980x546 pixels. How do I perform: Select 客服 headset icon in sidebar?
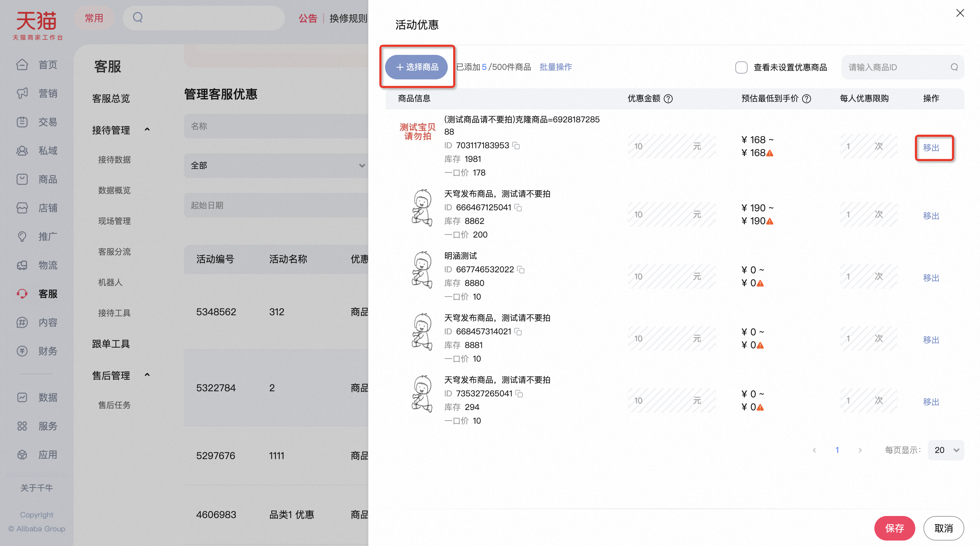pos(22,294)
